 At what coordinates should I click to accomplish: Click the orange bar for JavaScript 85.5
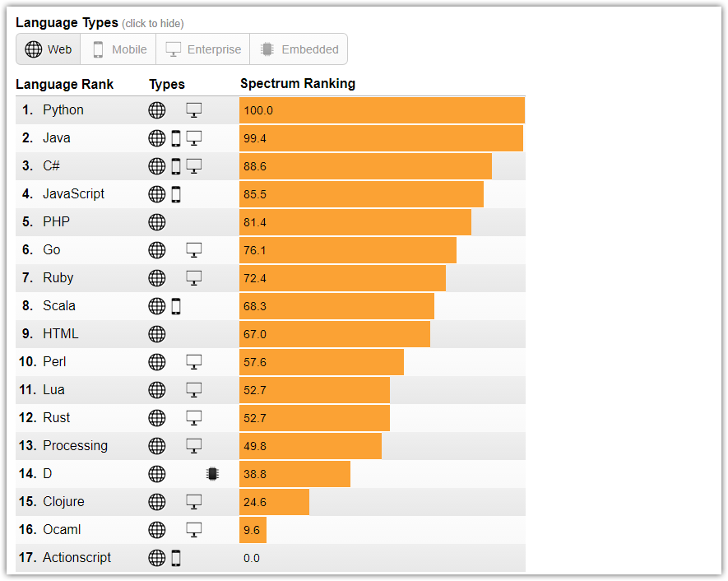tap(361, 194)
